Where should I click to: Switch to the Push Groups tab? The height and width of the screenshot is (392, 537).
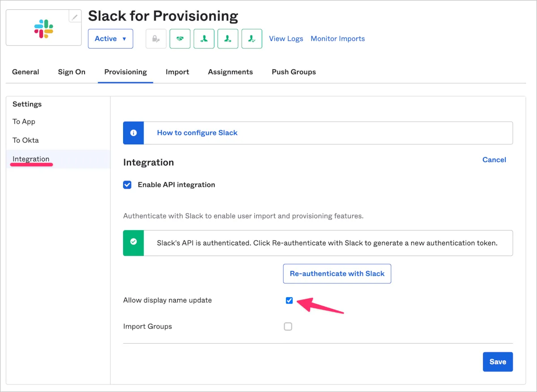[x=294, y=72]
